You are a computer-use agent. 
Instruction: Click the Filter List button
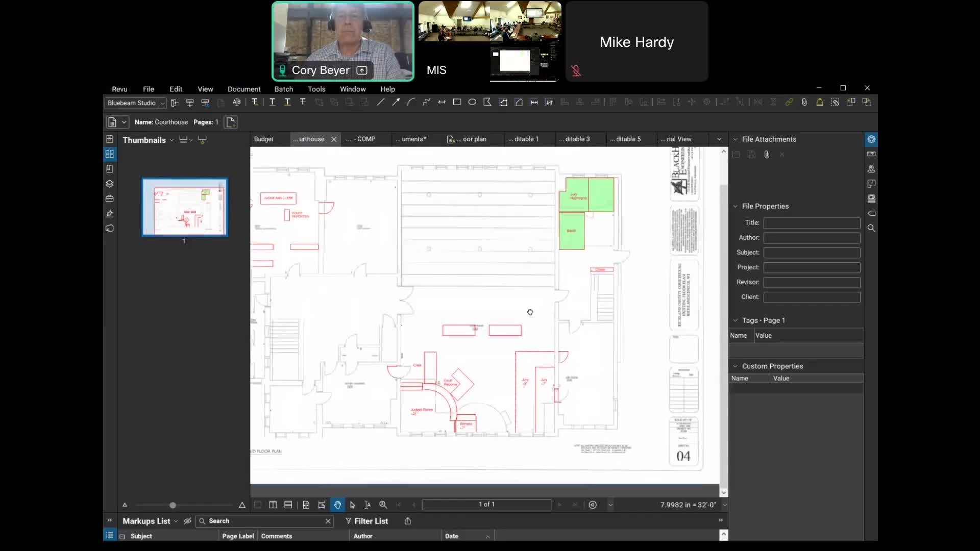click(x=366, y=521)
